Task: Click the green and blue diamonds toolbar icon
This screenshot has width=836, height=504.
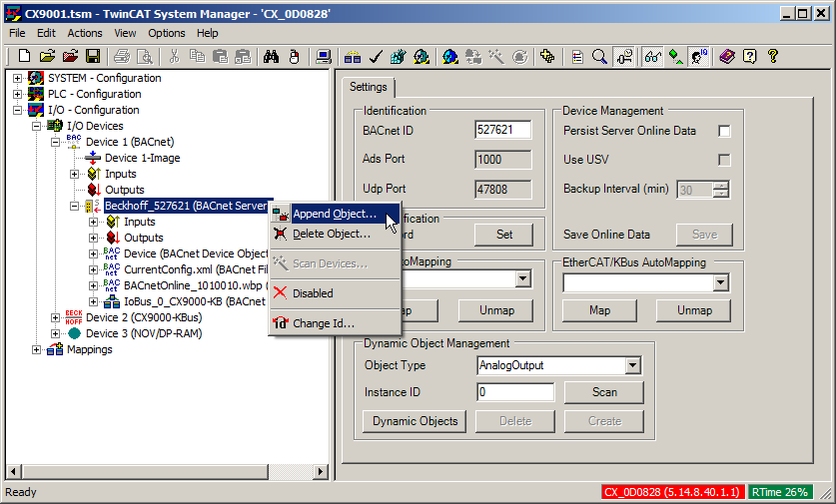Action: tap(675, 56)
